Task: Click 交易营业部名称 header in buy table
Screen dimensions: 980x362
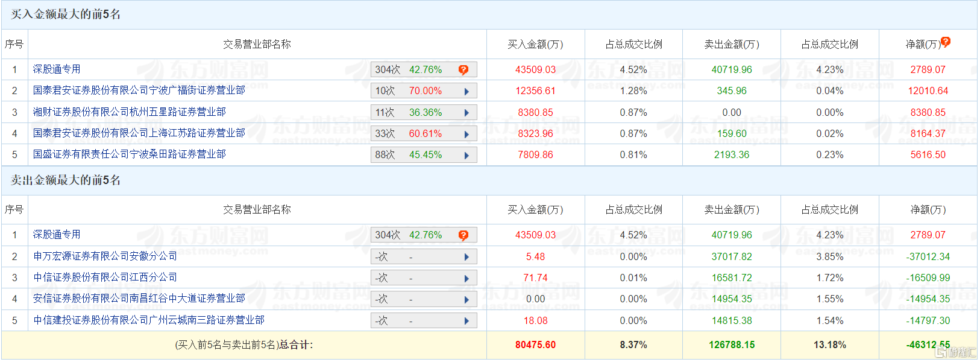Action: point(257,44)
